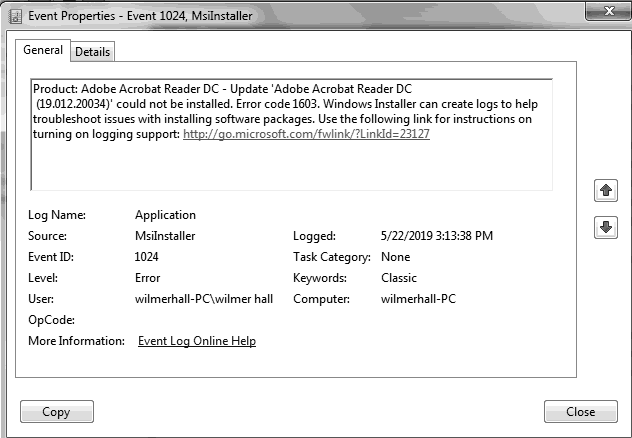The height and width of the screenshot is (438, 632).
Task: Click the 'More Information:' label
Action: tap(77, 341)
